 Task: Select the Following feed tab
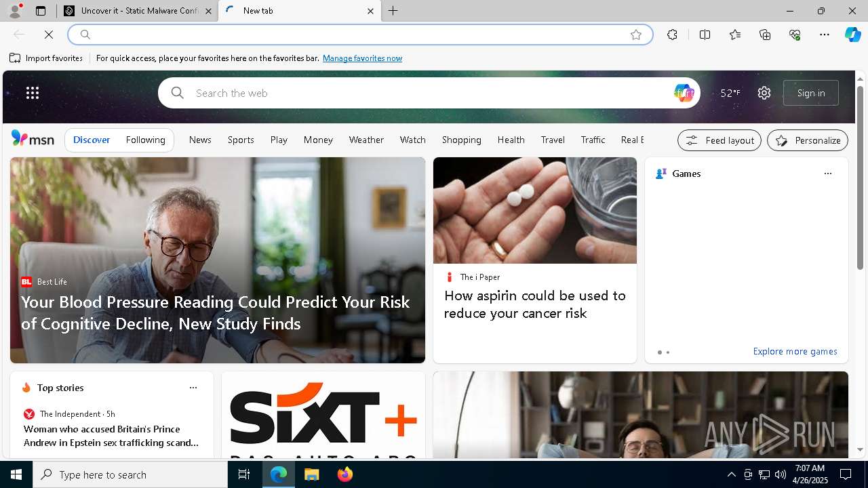point(145,140)
